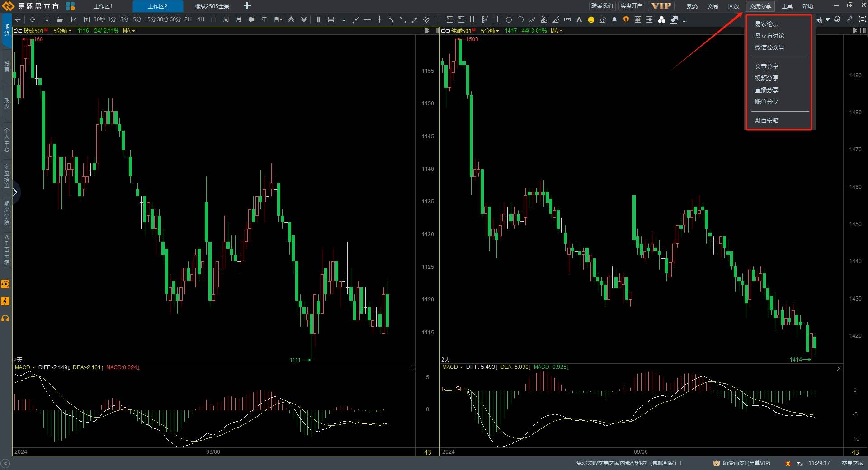Select the horizontal line drawing tool
The width and height of the screenshot is (868, 470).
tap(367, 19)
